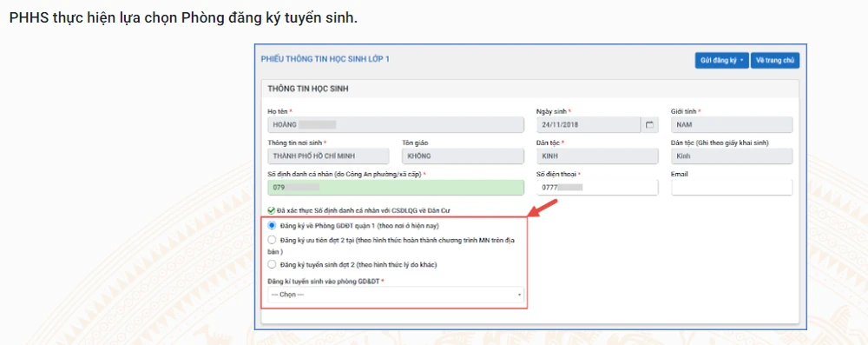
Task: Expand the phòng GD&ĐT Chọn dropdown
Action: click(395, 295)
